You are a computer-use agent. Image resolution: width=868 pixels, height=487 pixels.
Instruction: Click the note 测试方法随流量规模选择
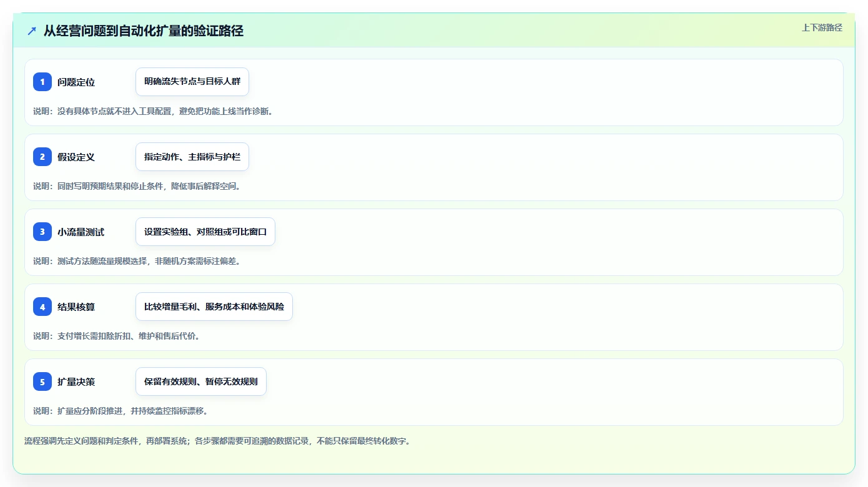tap(102, 261)
